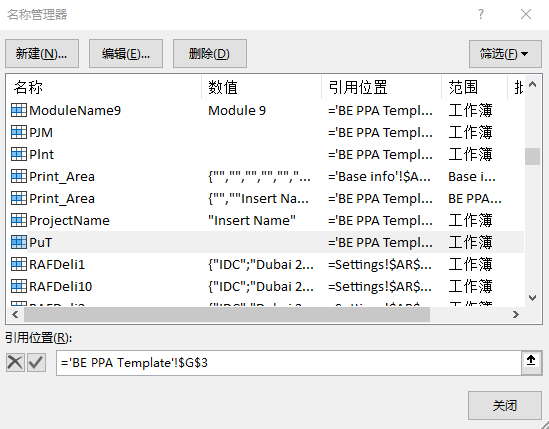The width and height of the screenshot is (549, 429).
Task: Click inside the 引用位置 reference input field
Action: 289,363
